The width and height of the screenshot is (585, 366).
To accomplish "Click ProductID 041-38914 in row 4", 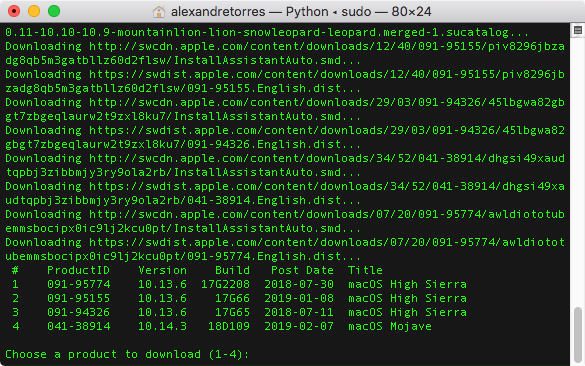I will pyautogui.click(x=79, y=326).
